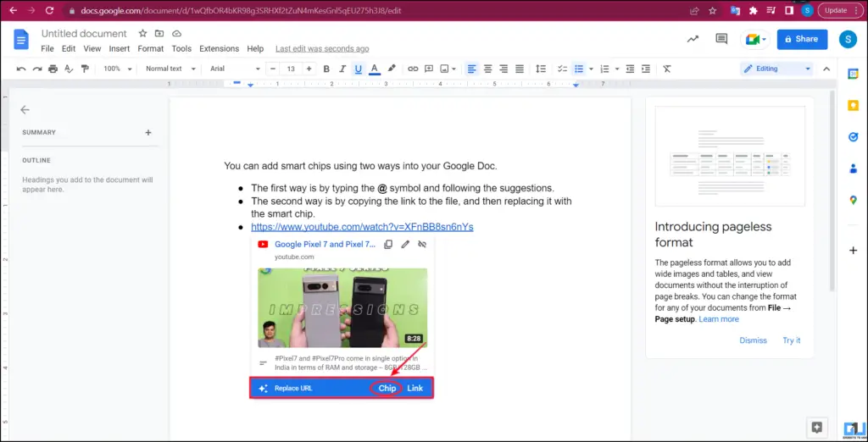
Task: Click the Try it link
Action: click(791, 340)
